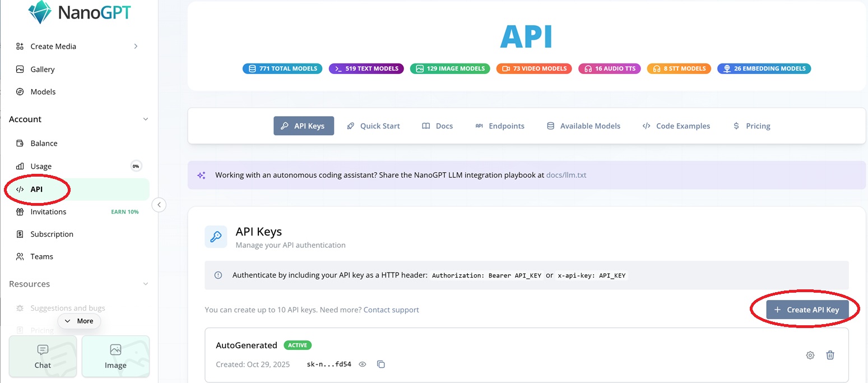This screenshot has width=868, height=383.
Task: Open settings gear for AutoGenerated key
Action: (x=810, y=355)
